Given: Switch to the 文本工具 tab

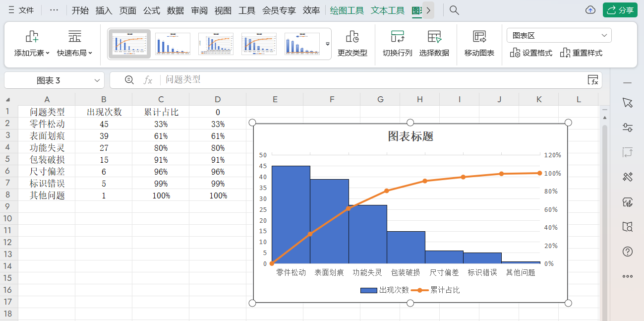Looking at the screenshot, I should pos(387,9).
